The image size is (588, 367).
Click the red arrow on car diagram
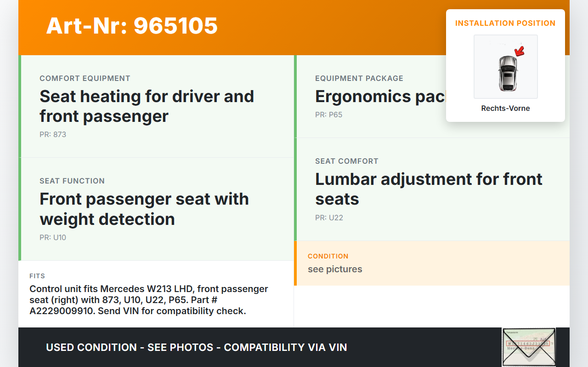click(520, 51)
